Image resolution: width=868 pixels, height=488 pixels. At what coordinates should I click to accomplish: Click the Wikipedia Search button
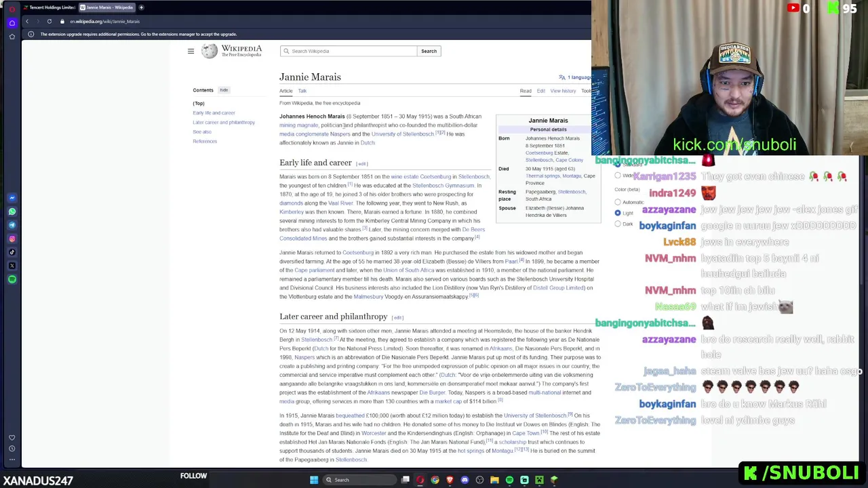coord(429,51)
